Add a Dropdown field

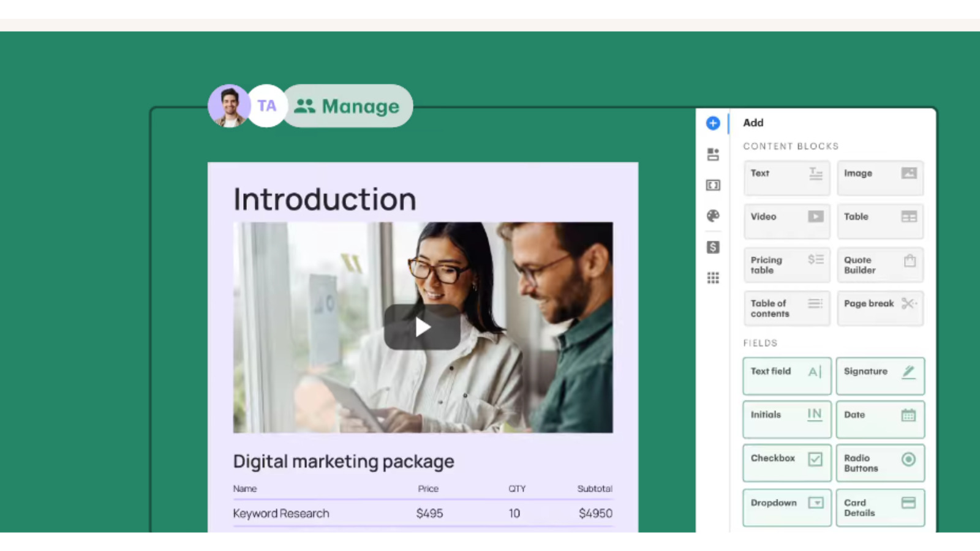tap(787, 508)
